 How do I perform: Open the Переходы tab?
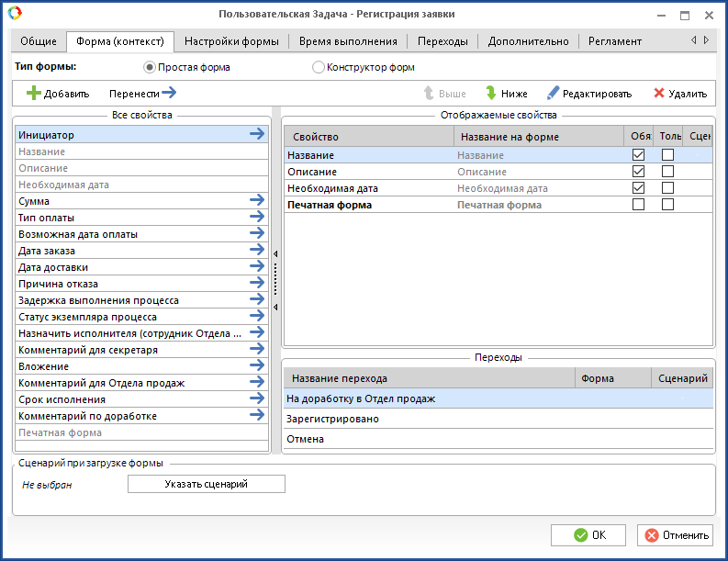(442, 41)
